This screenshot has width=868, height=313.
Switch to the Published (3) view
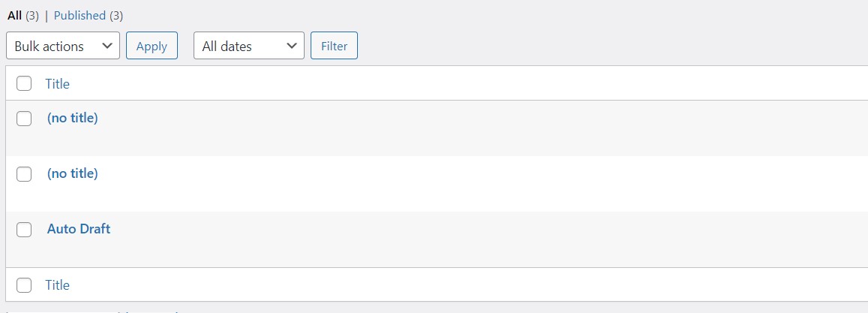tap(80, 15)
